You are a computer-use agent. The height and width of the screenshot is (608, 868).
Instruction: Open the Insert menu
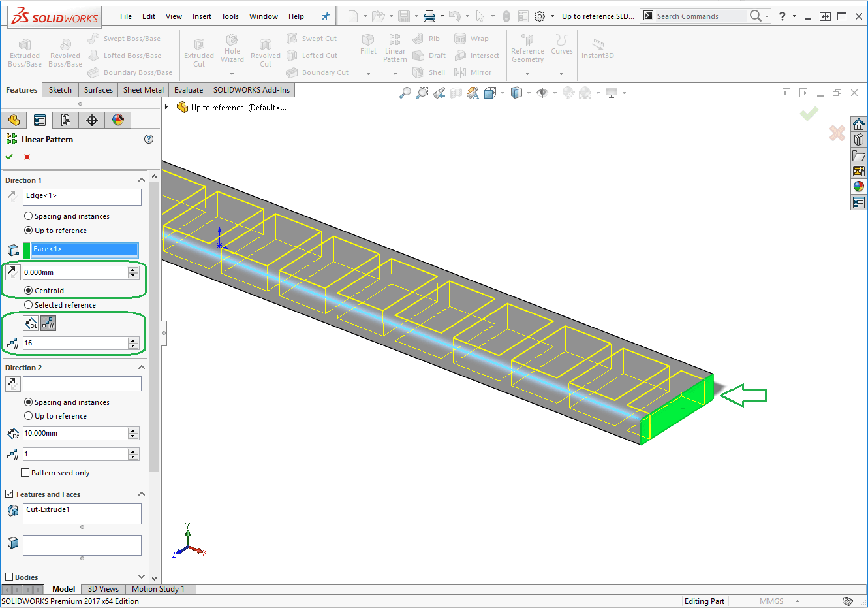point(202,16)
